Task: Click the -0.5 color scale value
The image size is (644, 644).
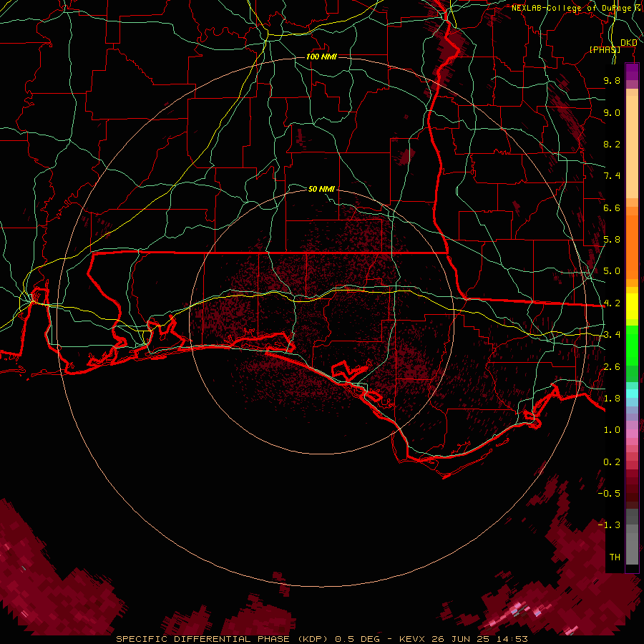Action: 609,494
